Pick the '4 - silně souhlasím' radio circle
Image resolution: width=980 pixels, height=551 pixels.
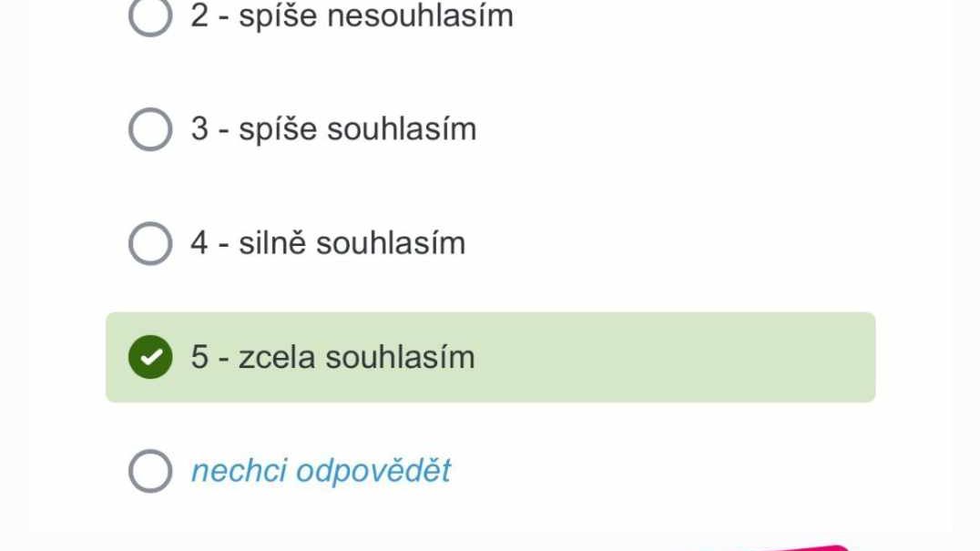[x=150, y=243]
